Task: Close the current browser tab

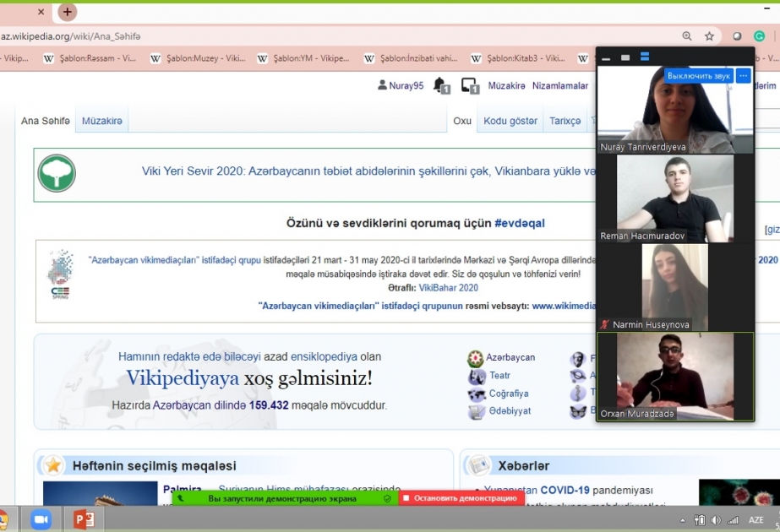Action: point(41,12)
